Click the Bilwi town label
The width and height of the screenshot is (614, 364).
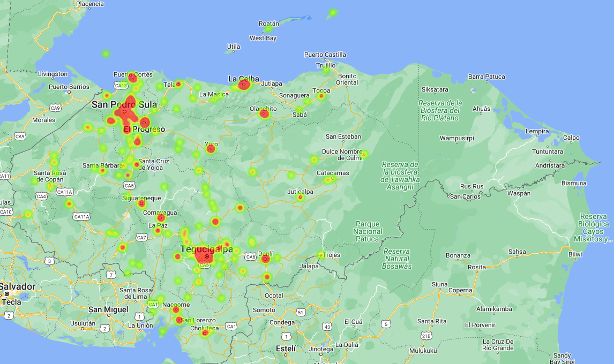574,254
